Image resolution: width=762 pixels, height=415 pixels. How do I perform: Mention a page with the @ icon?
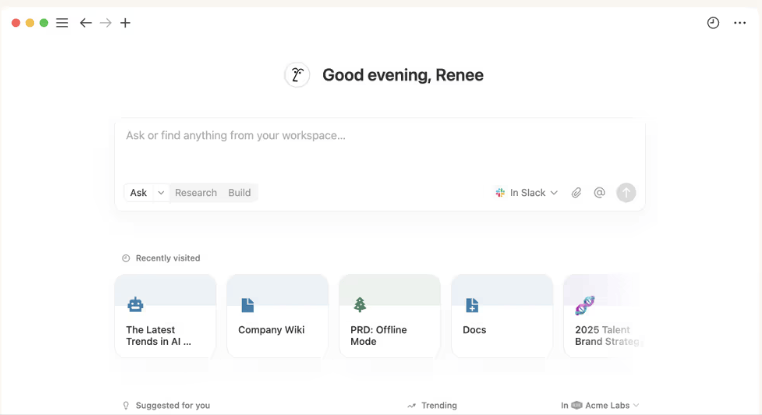click(x=599, y=193)
